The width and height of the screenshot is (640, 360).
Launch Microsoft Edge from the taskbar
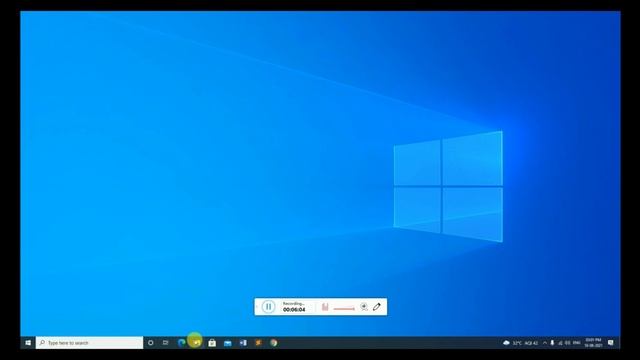182,343
